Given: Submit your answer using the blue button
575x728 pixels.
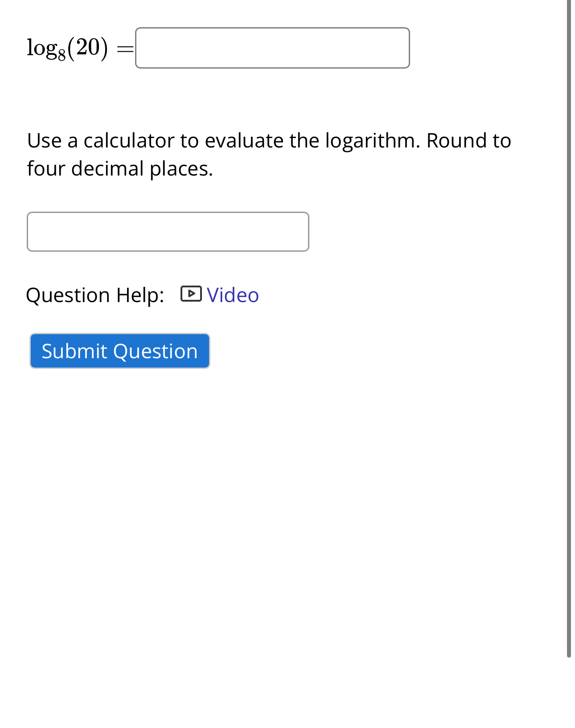Looking at the screenshot, I should pos(119,351).
